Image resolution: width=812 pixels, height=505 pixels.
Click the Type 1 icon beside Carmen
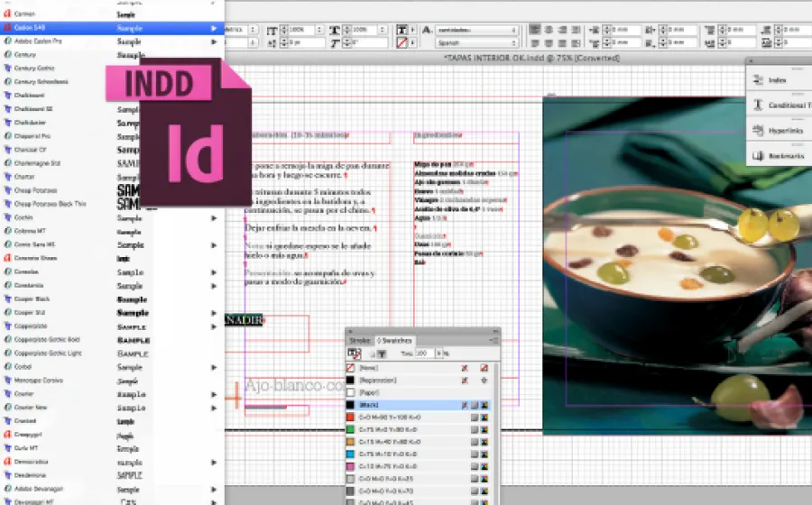click(7, 14)
